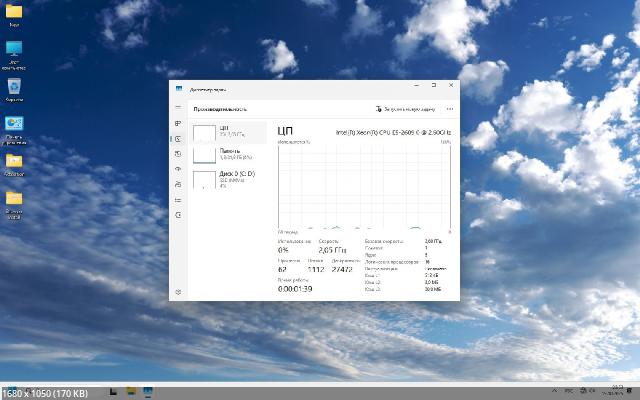
Task: Open the Services page icon in sidebar
Action: click(178, 213)
